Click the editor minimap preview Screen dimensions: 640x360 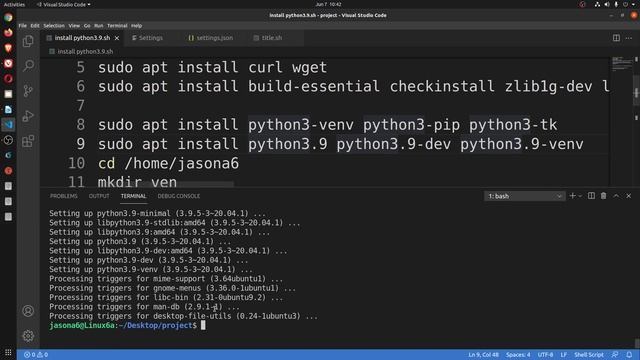[622, 64]
